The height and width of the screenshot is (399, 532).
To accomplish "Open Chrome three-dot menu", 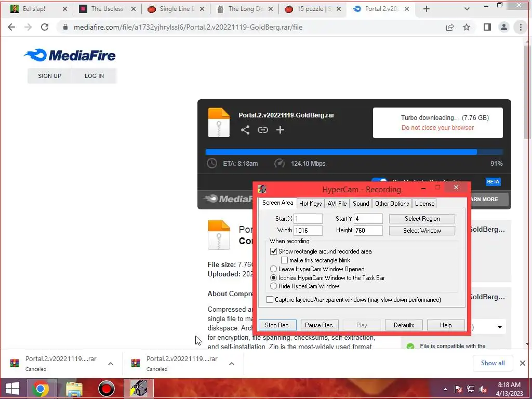I will point(521,27).
